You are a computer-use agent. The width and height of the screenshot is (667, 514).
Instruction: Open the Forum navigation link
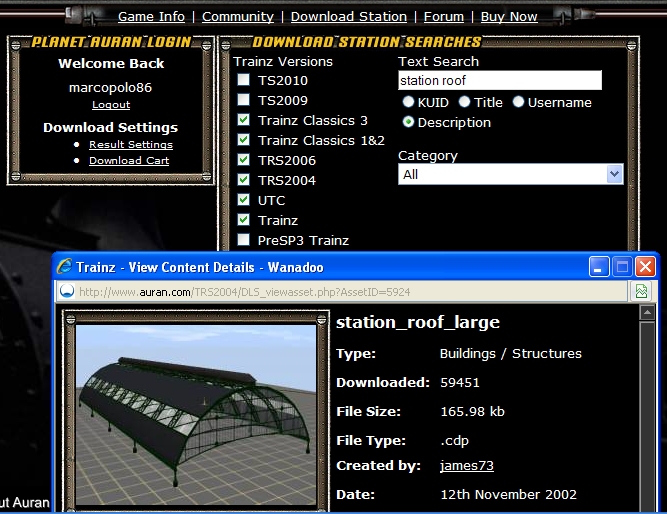(x=444, y=17)
